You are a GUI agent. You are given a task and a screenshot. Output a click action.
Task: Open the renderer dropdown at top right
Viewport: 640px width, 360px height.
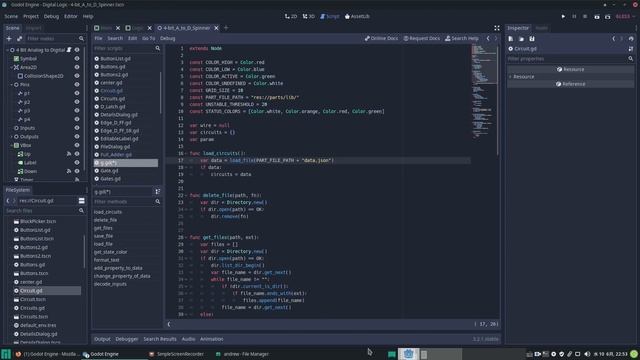click(x=625, y=16)
